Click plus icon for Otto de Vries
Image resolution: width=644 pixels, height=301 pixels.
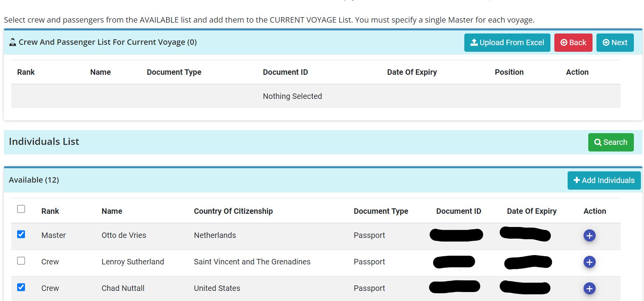point(589,236)
